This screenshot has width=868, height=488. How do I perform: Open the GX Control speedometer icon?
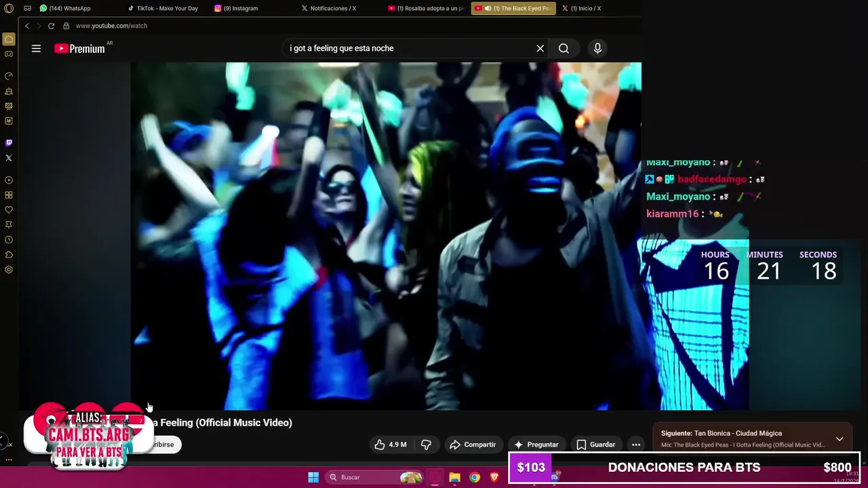coord(9,76)
